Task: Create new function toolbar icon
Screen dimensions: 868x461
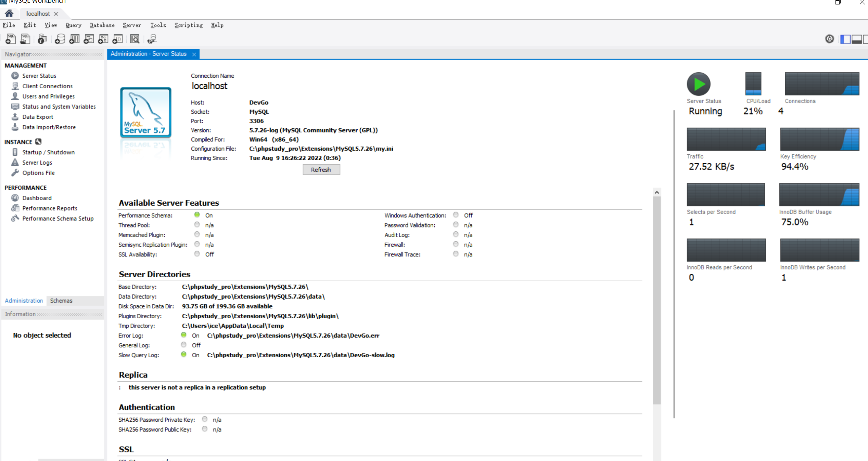Action: (117, 39)
